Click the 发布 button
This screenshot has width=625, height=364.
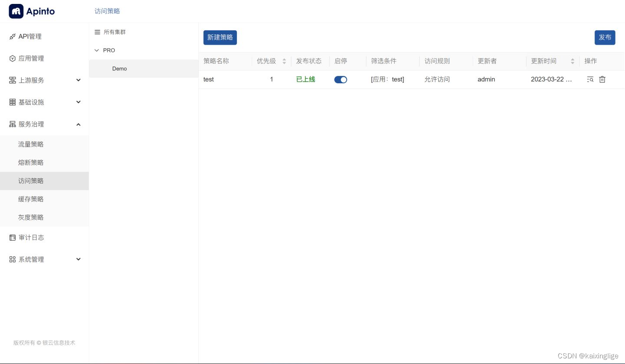coord(605,37)
